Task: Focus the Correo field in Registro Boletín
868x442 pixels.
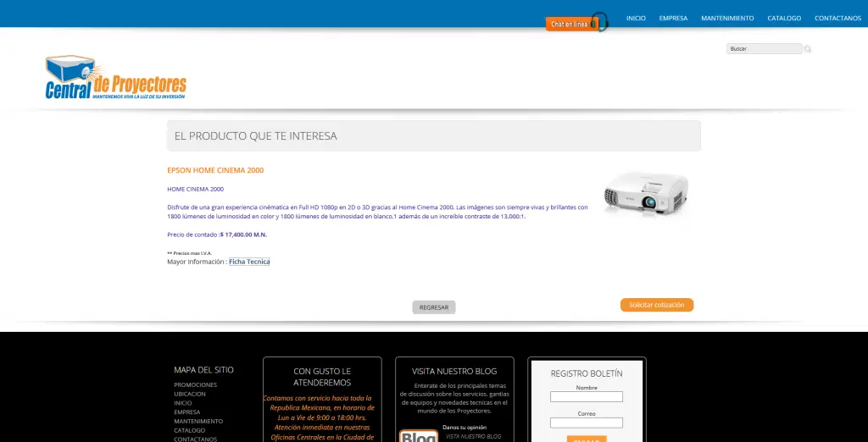Action: 587,423
